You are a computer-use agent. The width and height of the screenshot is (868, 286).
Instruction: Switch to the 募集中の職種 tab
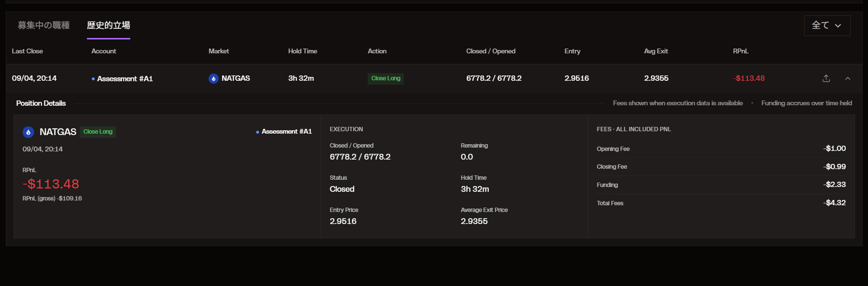pos(44,25)
